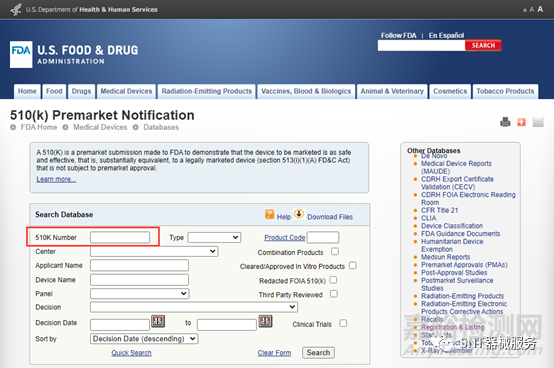Click the FDA logo

21,54
